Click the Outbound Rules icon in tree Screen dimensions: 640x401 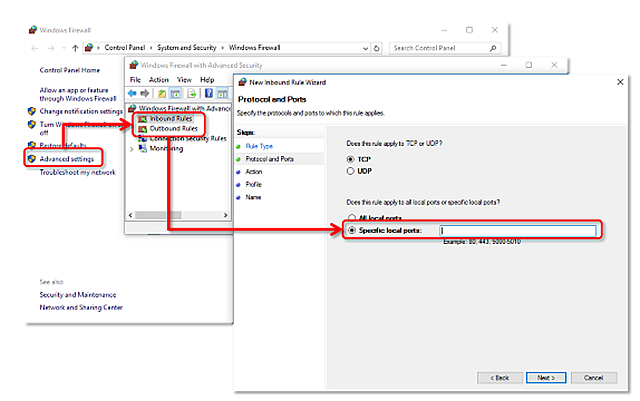coord(142,129)
